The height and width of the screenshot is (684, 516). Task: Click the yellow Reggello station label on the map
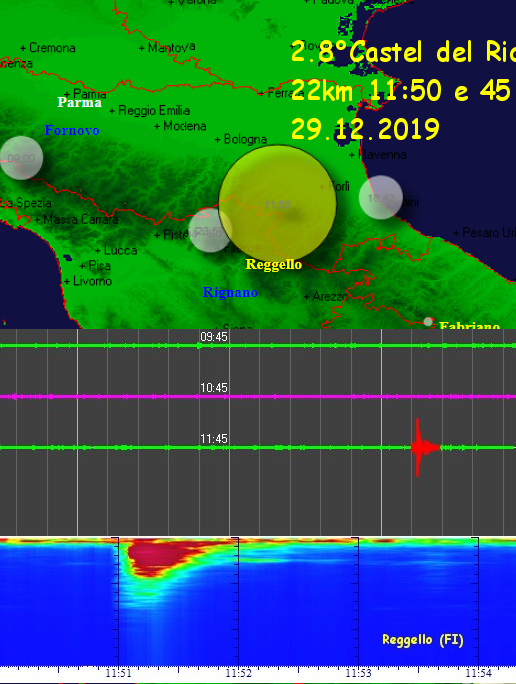coord(273,264)
